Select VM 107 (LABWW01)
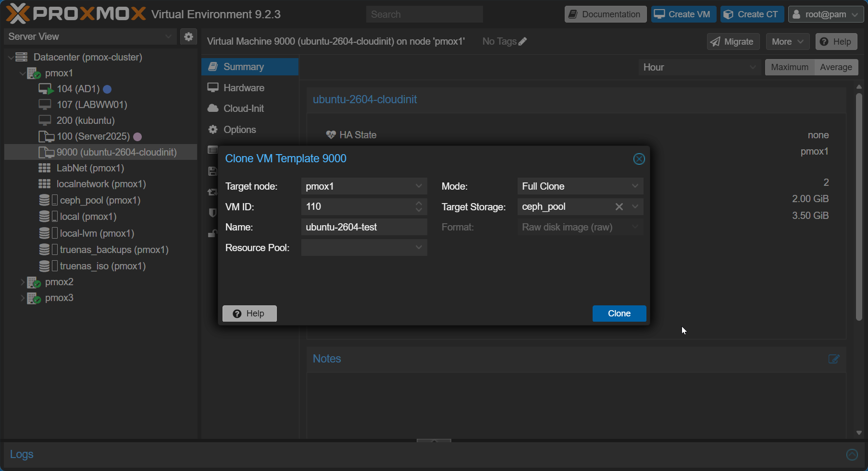868x471 pixels. 100,105
